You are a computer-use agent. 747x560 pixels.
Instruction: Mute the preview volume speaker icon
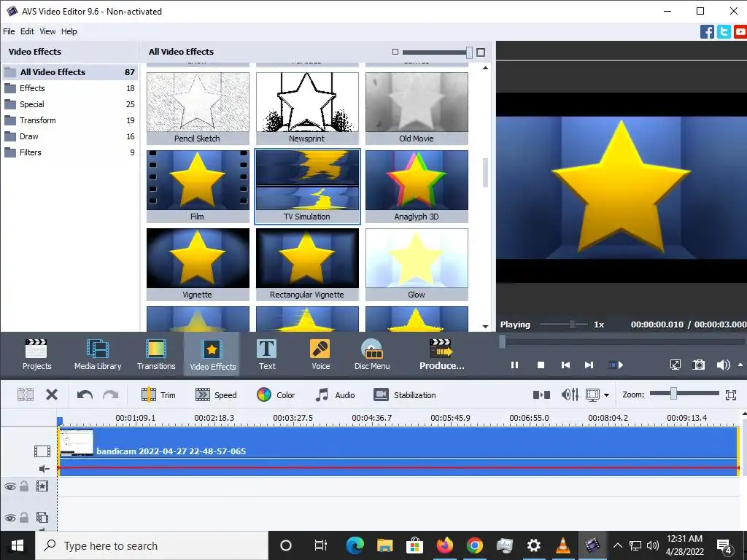pyautogui.click(x=723, y=365)
